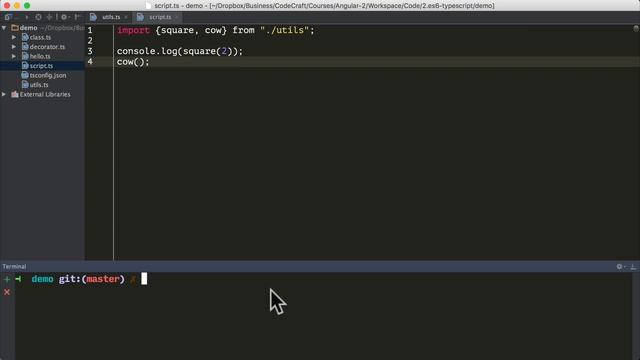Click the "./utils" string in the import
640x360 pixels.
(284, 30)
